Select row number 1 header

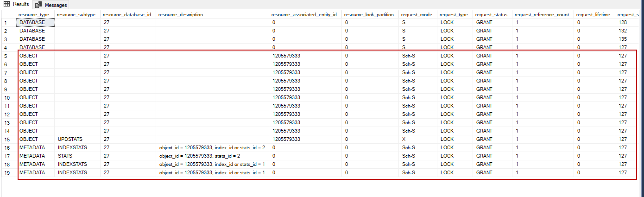(x=6, y=22)
